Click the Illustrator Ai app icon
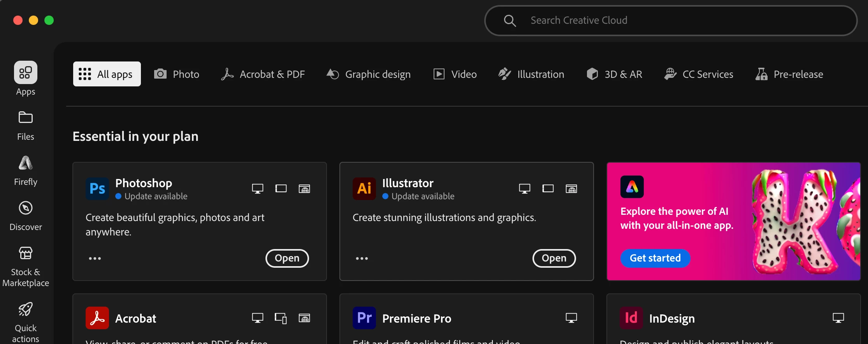 tap(364, 189)
